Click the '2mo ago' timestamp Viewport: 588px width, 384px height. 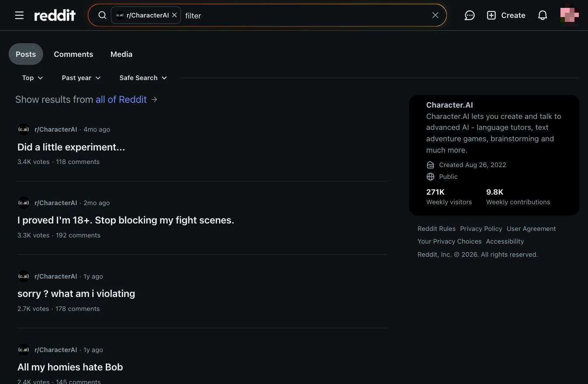[97, 203]
